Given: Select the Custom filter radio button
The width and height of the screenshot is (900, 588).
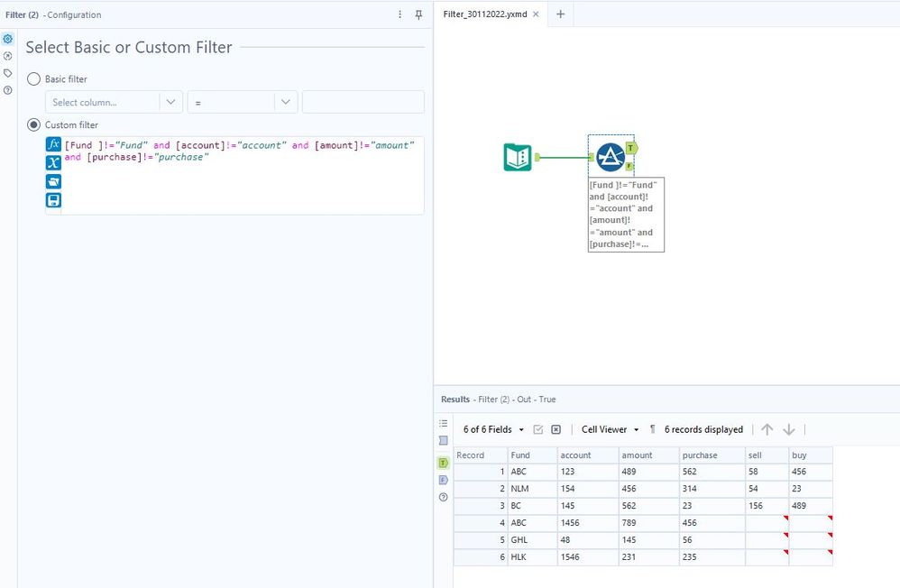Looking at the screenshot, I should [34, 124].
